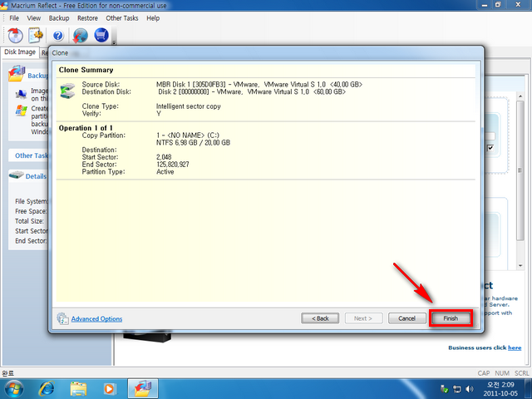
Task: Click the 'here' link for business users
Action: (515, 347)
